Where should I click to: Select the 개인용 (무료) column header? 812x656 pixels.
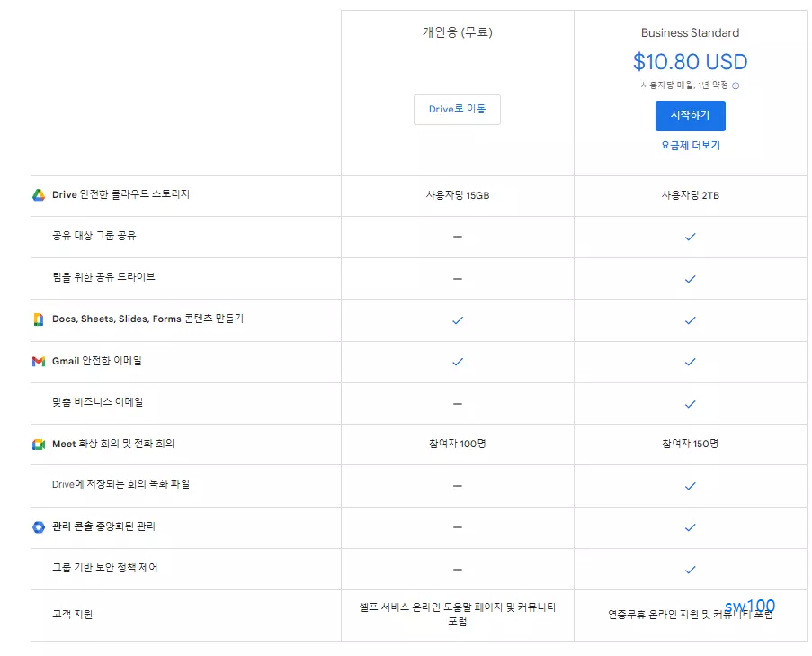click(457, 31)
